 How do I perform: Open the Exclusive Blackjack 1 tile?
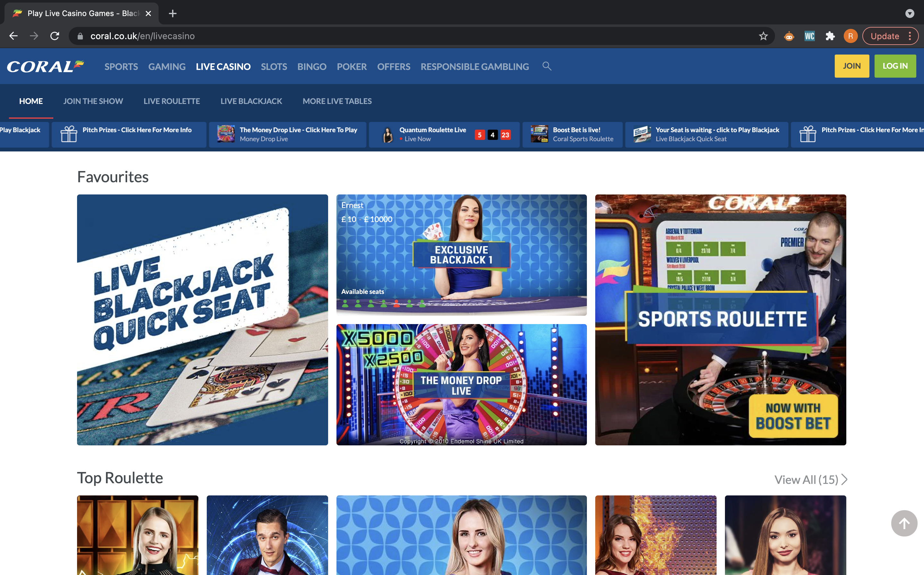coord(461,255)
